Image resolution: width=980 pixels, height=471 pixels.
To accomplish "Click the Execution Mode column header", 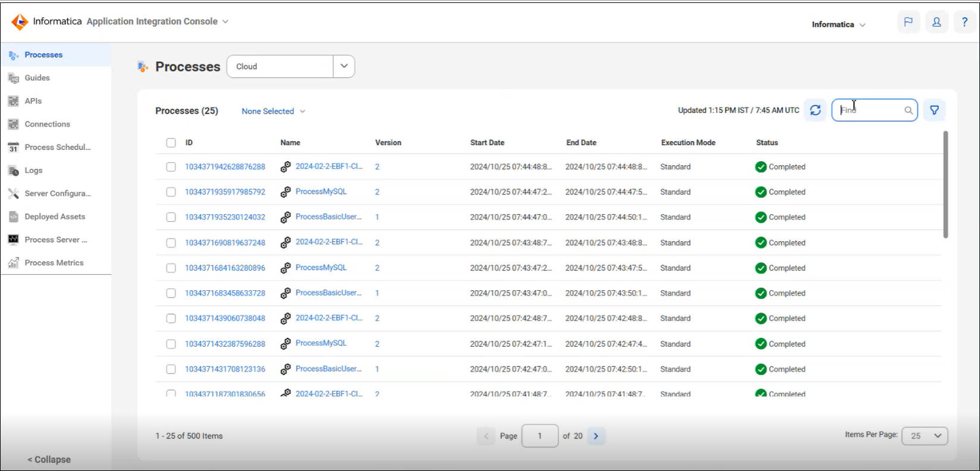I will click(688, 143).
